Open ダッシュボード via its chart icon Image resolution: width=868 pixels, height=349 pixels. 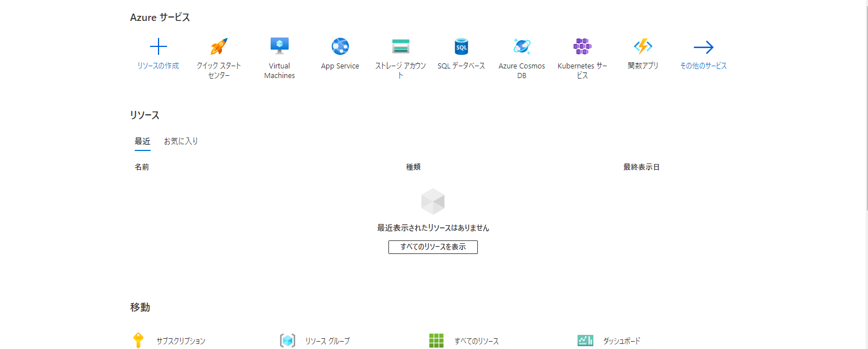(584, 340)
